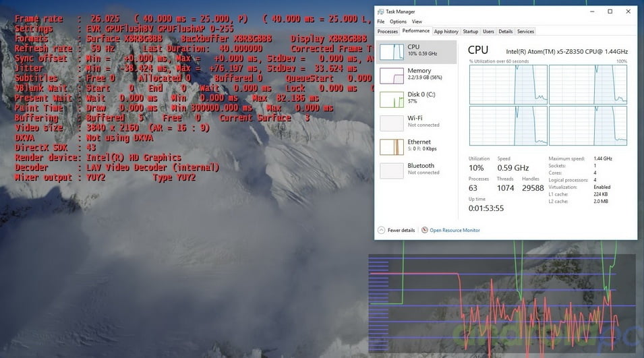Viewport: 644px width, 358px height.
Task: Click the L1 cache 224 KB value
Action: [x=600, y=194]
